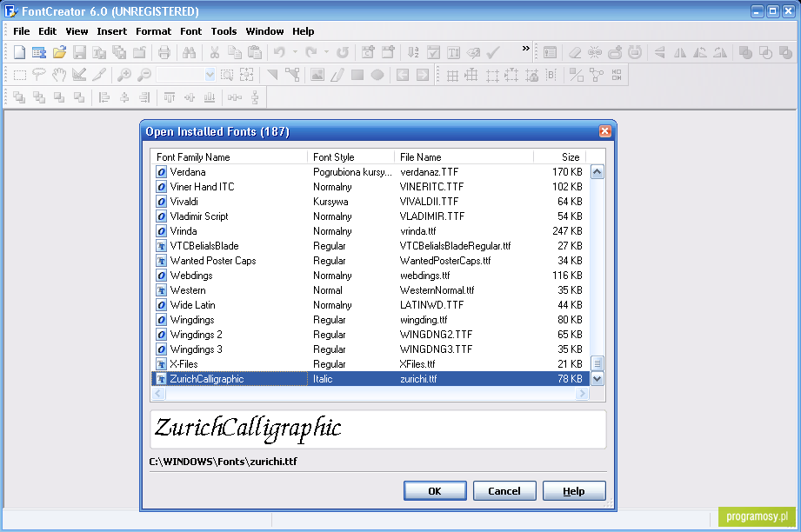
Task: Click the align left edges icon
Action: [x=104, y=97]
